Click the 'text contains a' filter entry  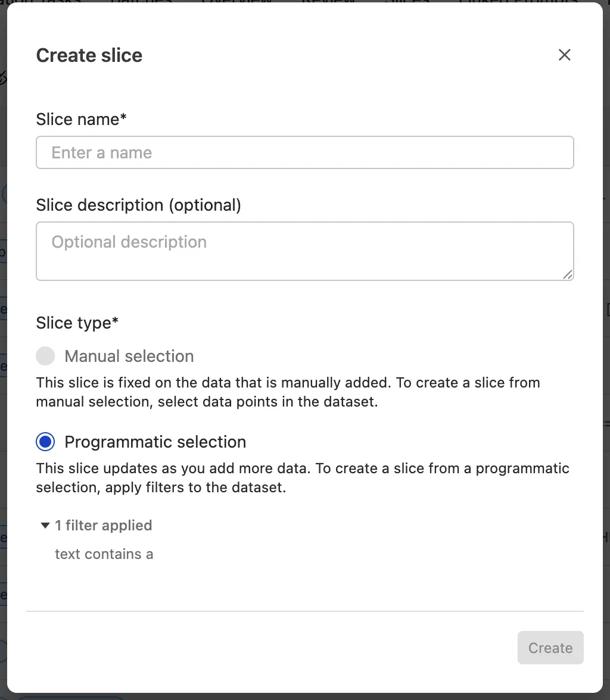point(104,554)
